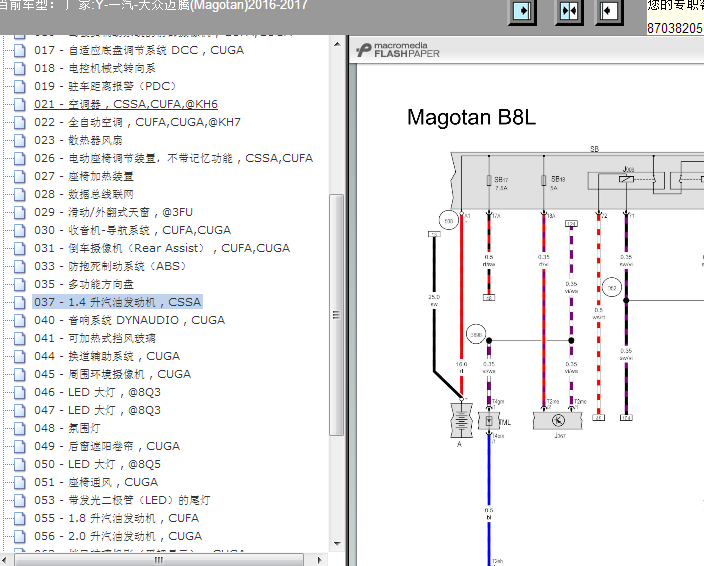Viewport: 704px width, 566px height.
Task: Click document icon beside 048 entry
Action: pos(19,428)
